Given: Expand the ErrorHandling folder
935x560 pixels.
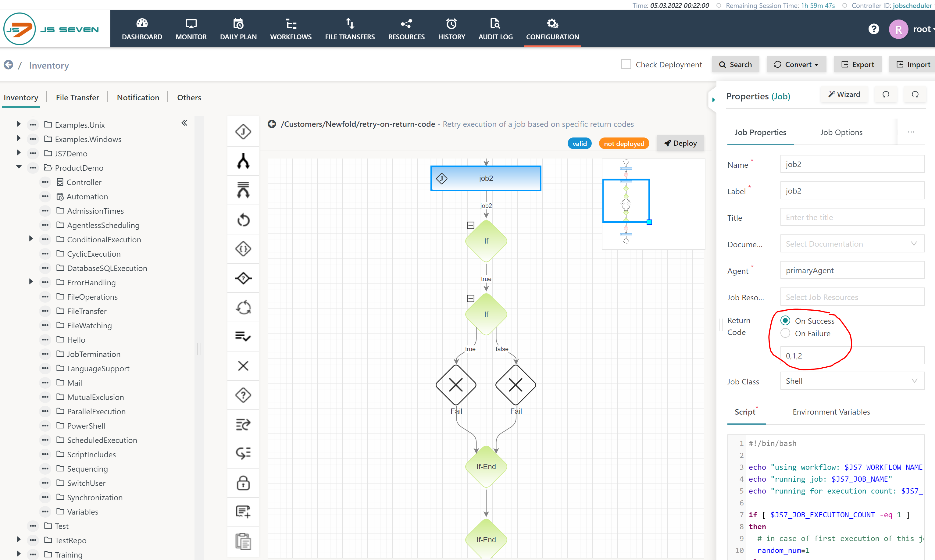Looking at the screenshot, I should (x=30, y=281).
